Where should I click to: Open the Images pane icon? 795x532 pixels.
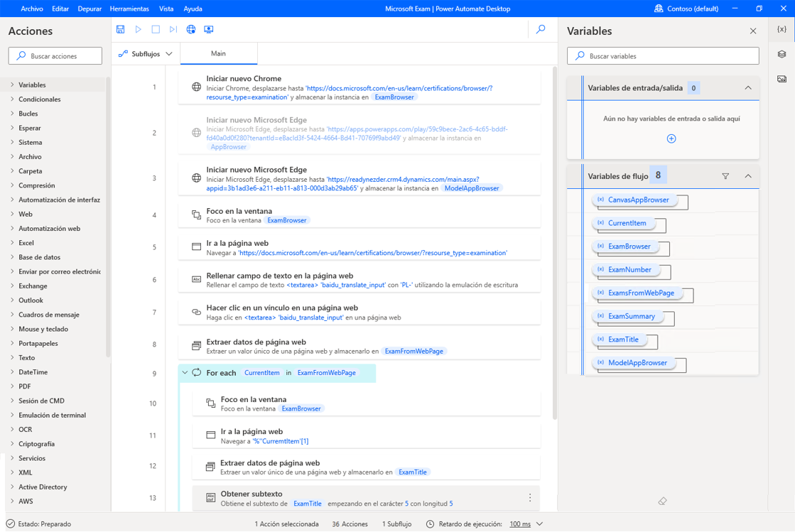(x=782, y=78)
